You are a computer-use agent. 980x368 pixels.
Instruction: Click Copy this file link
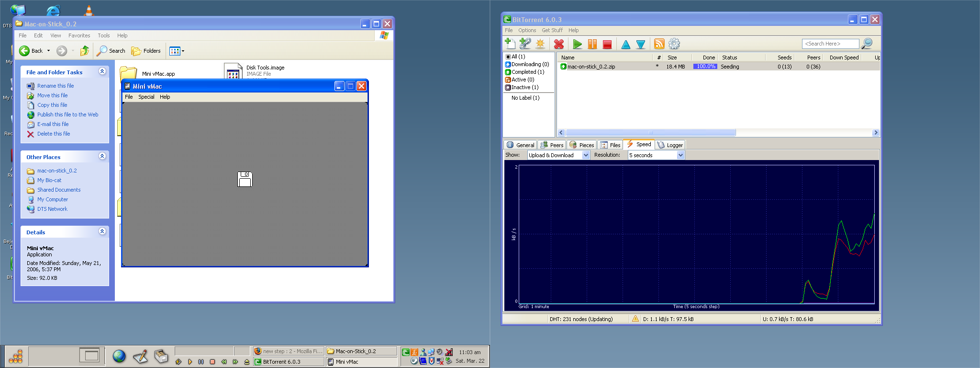point(52,105)
